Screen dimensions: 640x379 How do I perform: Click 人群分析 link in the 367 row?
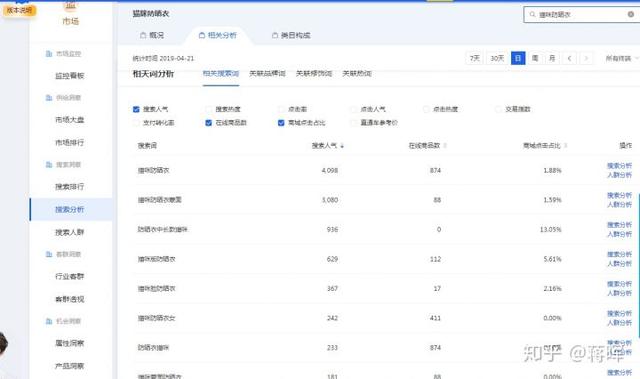619,293
